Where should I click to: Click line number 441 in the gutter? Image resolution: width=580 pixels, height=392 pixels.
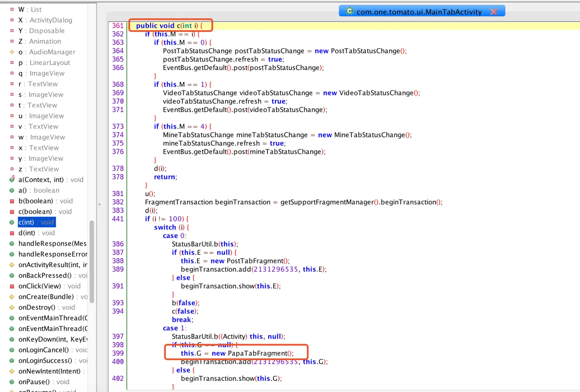(x=118, y=219)
